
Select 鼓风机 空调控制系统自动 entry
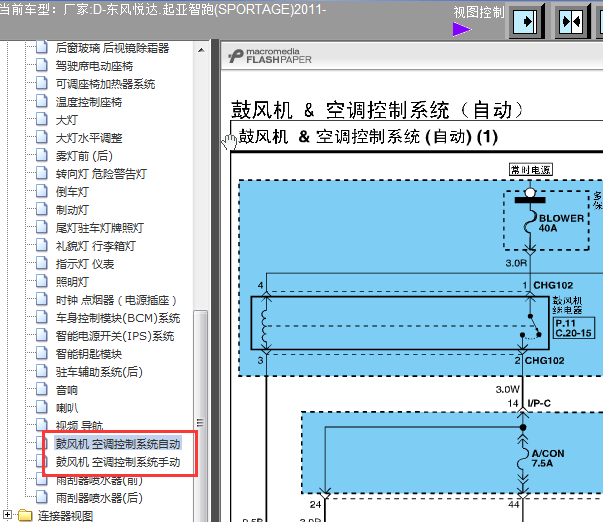click(x=118, y=444)
